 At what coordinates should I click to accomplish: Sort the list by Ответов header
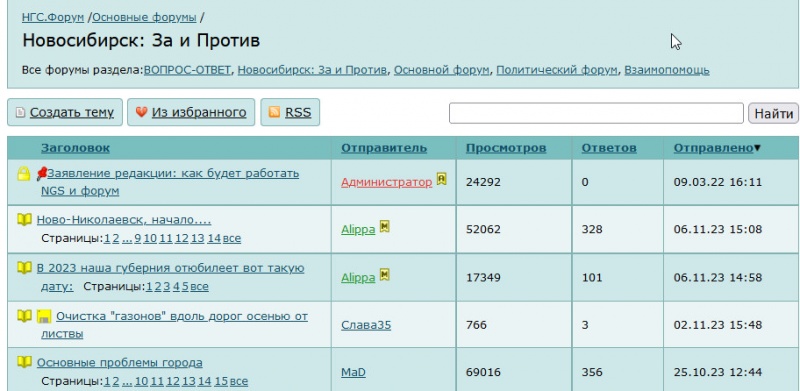click(609, 148)
